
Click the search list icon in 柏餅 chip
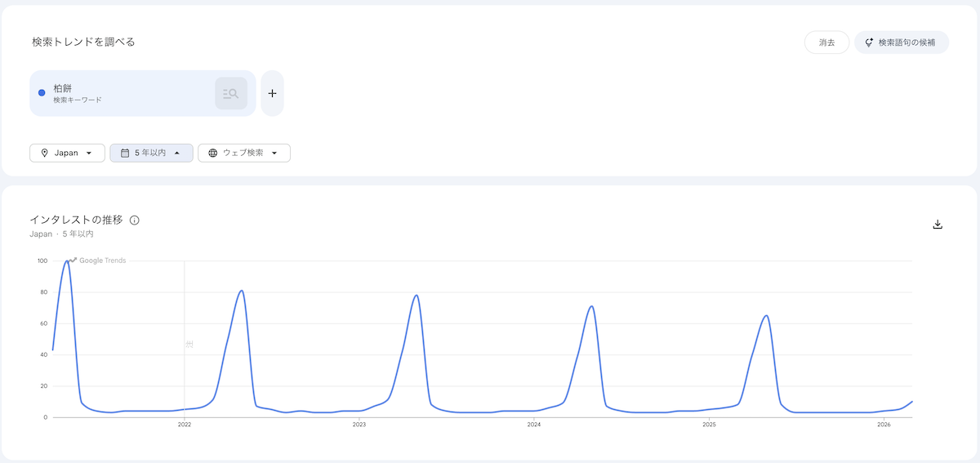(230, 94)
